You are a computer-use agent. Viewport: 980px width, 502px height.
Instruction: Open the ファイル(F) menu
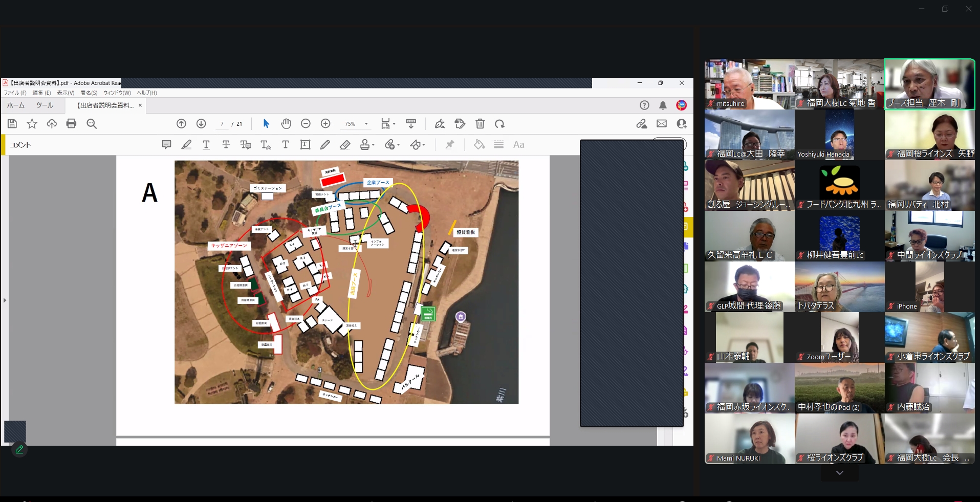(x=15, y=93)
